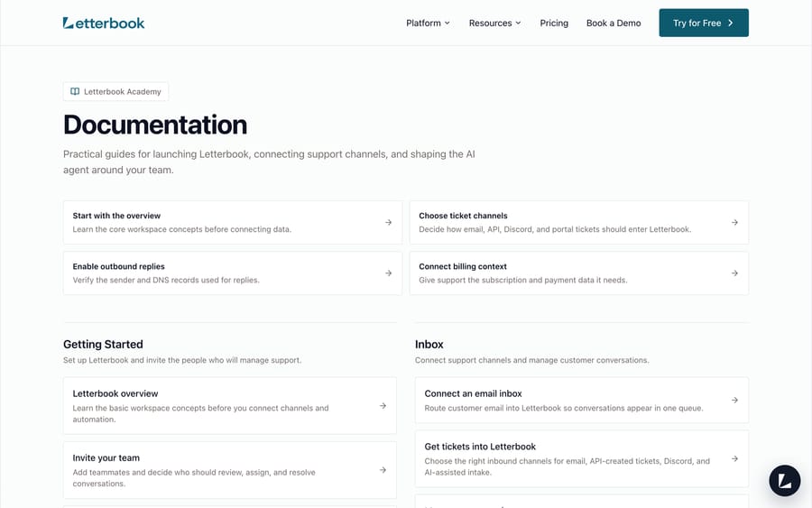Open the Letterbook Academy badge link
This screenshot has height=508, width=812.
click(x=116, y=92)
